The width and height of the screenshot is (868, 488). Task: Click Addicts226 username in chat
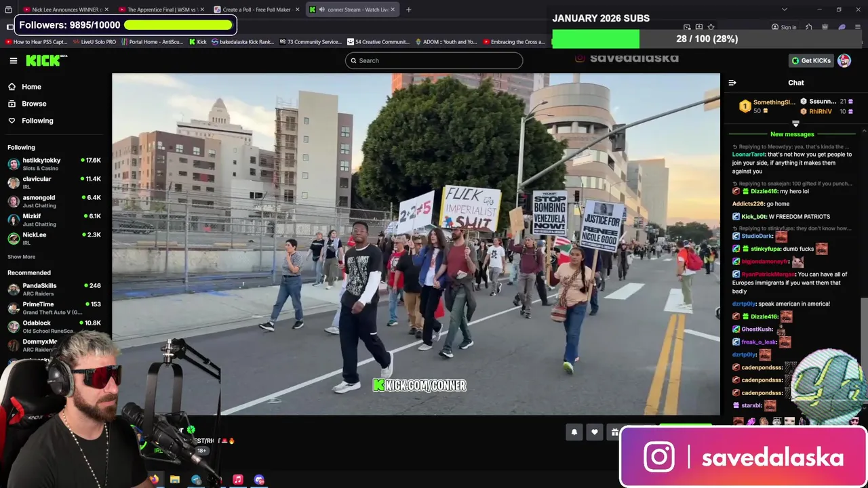coord(748,204)
